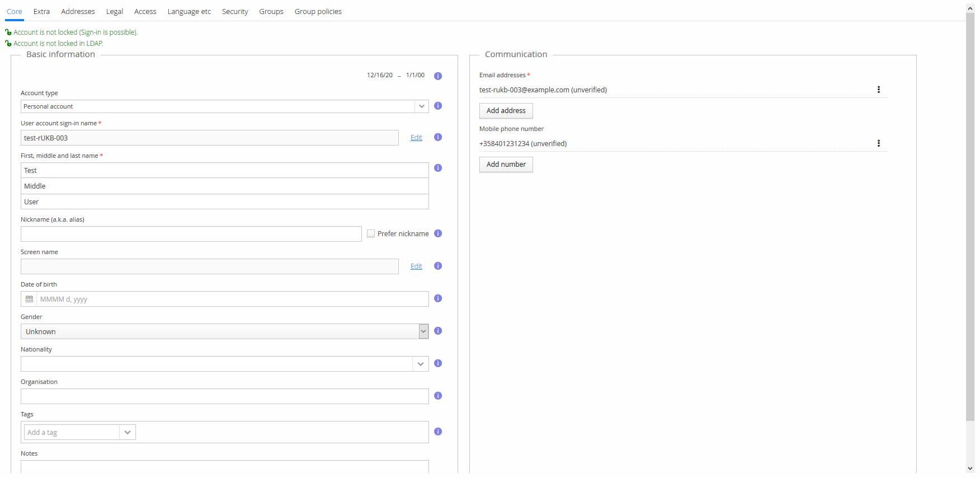
Task: Open the Gender dropdown
Action: pos(423,331)
